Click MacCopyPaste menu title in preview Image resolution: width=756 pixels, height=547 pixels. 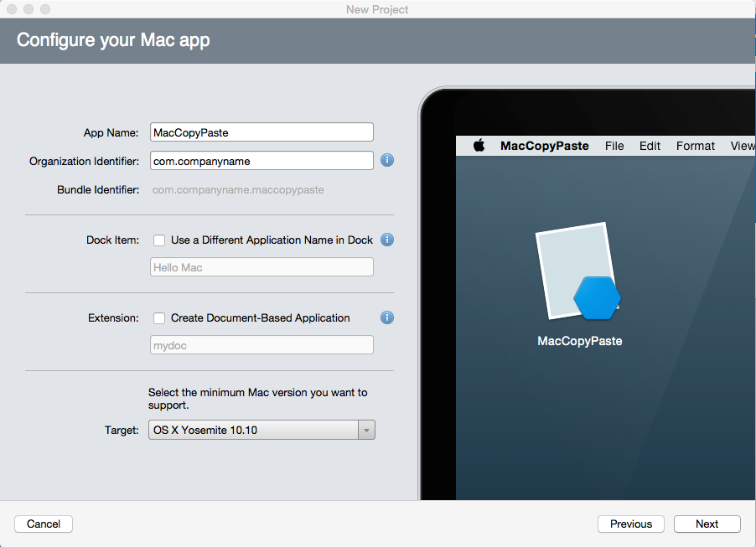coord(544,146)
